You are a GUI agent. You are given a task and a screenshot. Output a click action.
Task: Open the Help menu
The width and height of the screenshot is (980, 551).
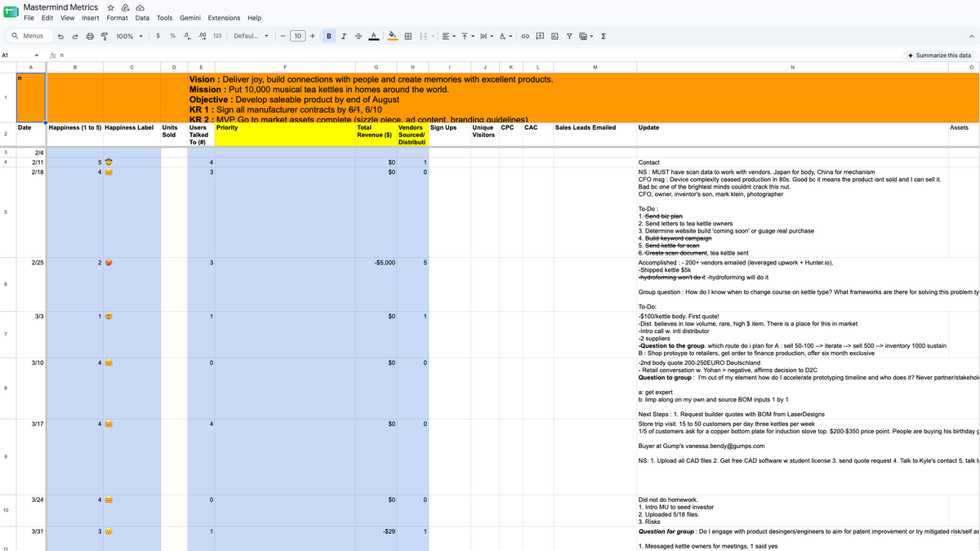tap(254, 18)
